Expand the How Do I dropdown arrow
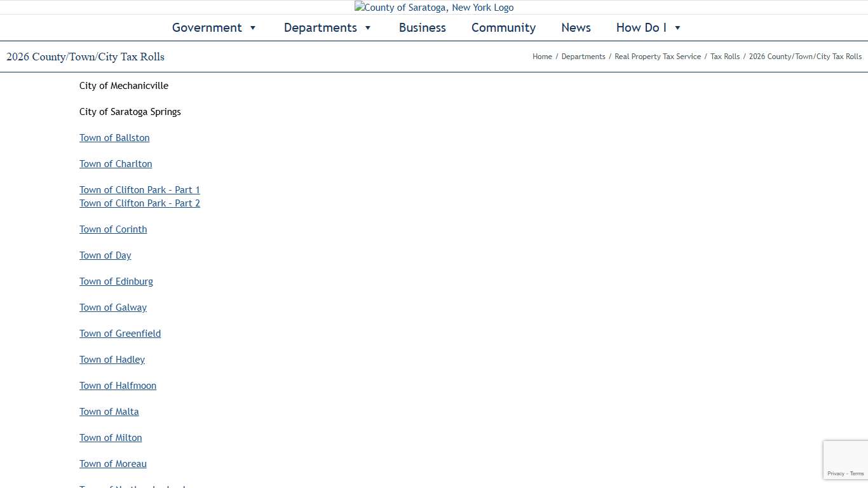Screen dimensions: 868x488 [677, 28]
